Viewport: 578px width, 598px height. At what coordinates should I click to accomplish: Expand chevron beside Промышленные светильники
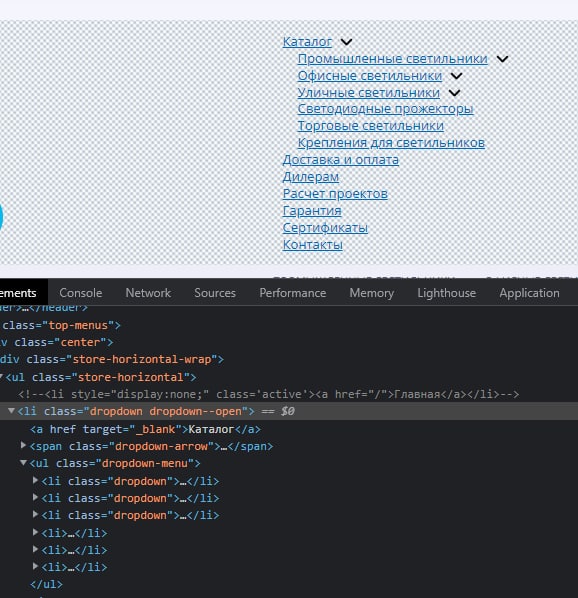pos(503,59)
